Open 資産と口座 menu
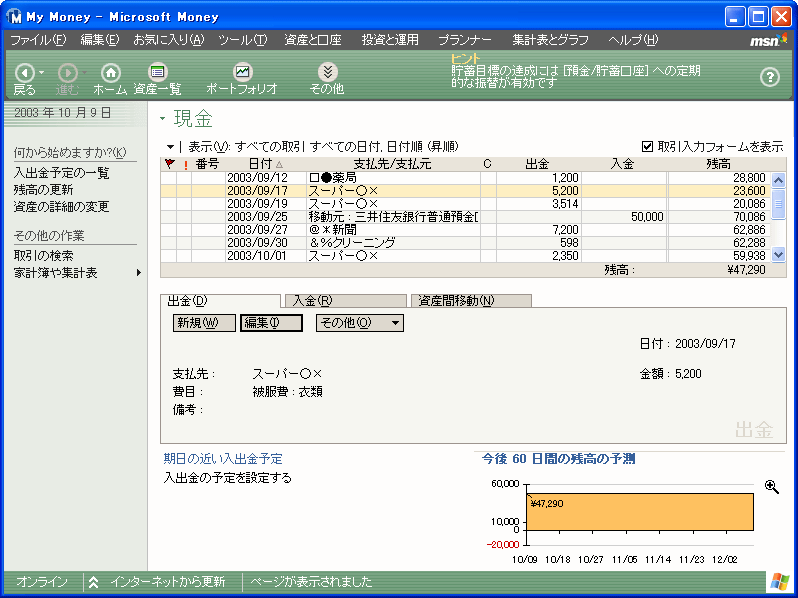 313,40
